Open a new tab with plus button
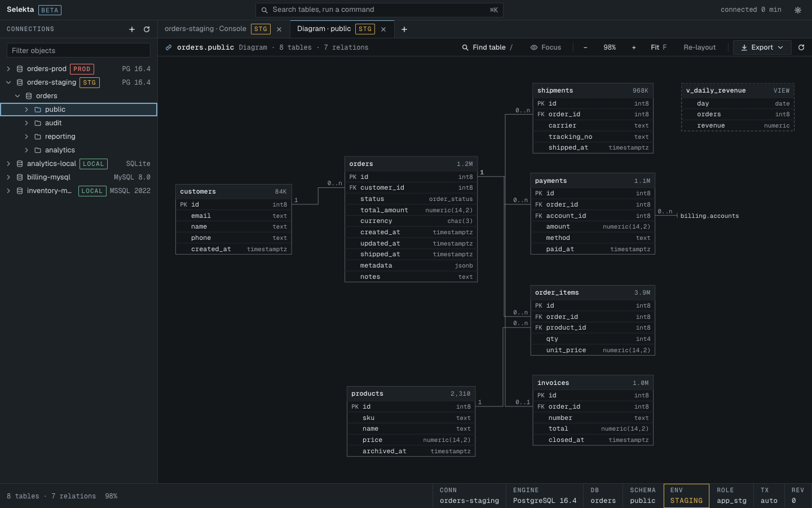Screen dimensions: 812x508 tap(404, 29)
